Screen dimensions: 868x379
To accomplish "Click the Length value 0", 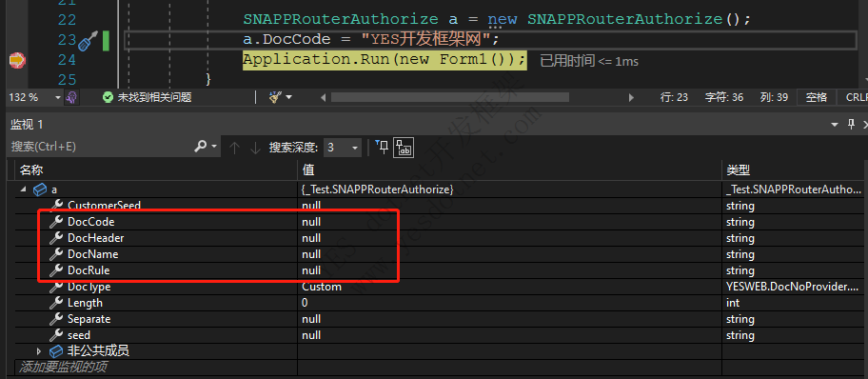I will 305,303.
